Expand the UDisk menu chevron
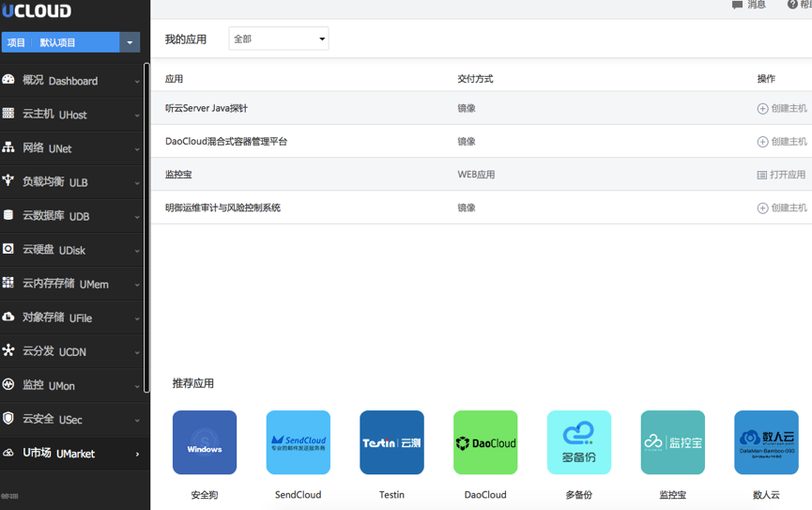 click(x=137, y=252)
